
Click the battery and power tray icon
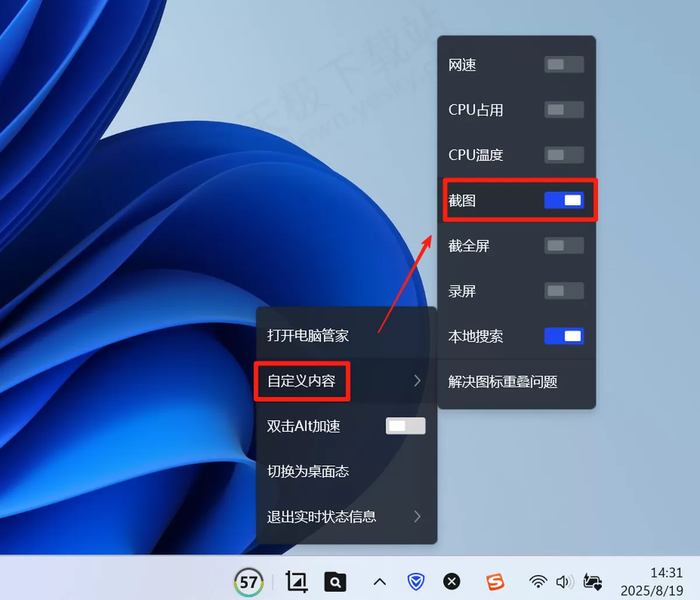point(593,581)
